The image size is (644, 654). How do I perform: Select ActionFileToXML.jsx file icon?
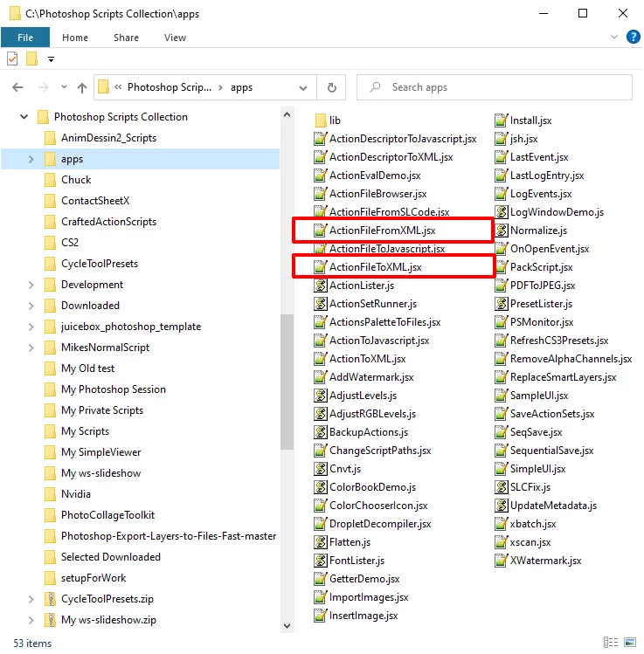pos(320,267)
